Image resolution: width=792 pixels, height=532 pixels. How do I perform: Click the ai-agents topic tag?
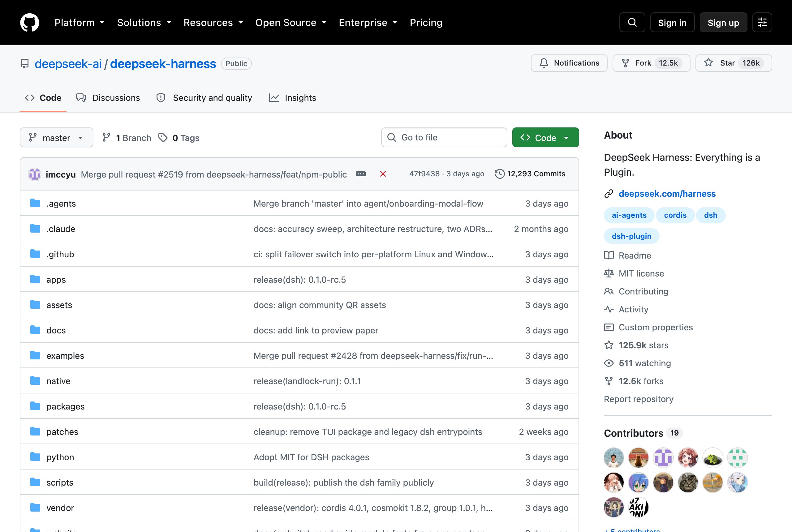coord(629,215)
